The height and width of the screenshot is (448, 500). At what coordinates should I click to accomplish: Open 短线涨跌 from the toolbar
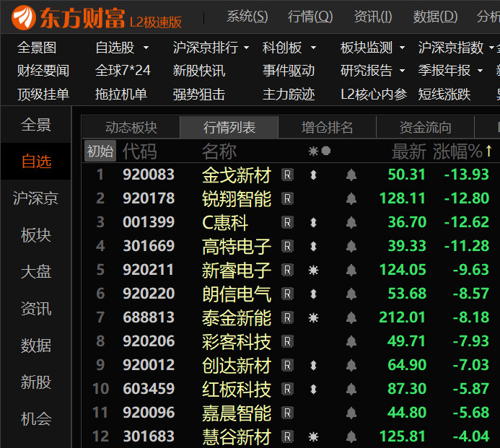point(444,95)
